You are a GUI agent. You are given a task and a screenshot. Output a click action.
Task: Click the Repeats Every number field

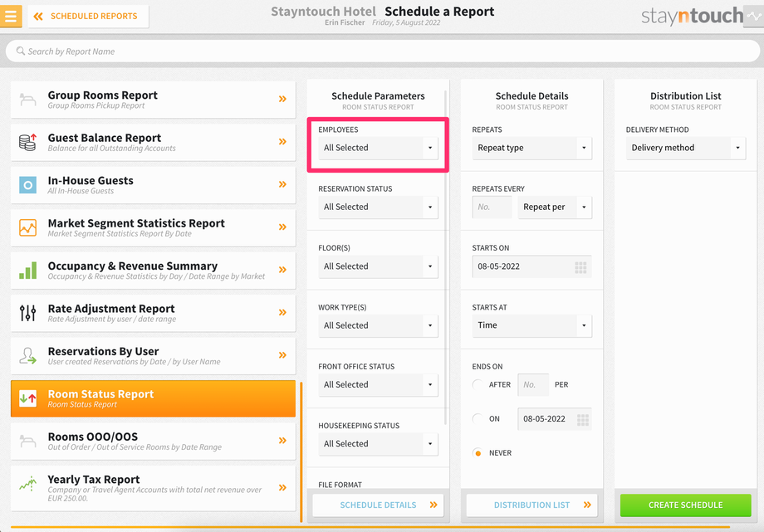[x=492, y=207]
